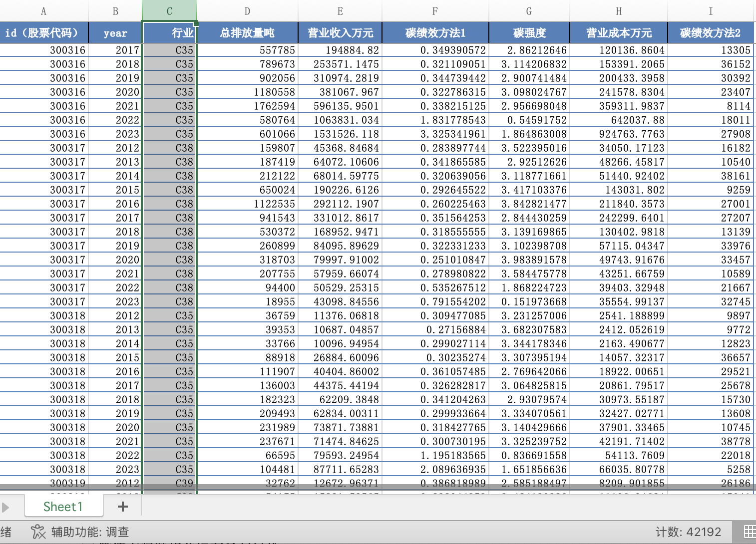
Task: Open the 辅助功能: 调查 status message
Action: coord(90,532)
